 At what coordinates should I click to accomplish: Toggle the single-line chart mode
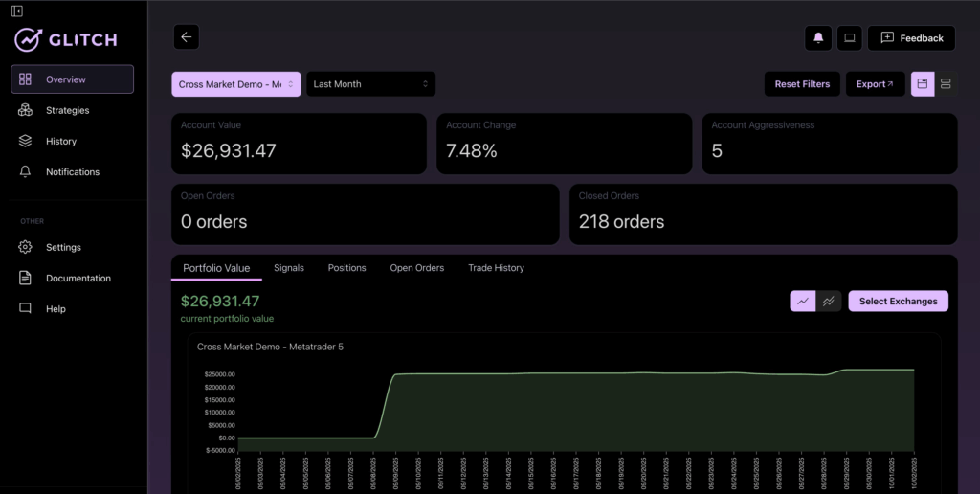pos(802,302)
